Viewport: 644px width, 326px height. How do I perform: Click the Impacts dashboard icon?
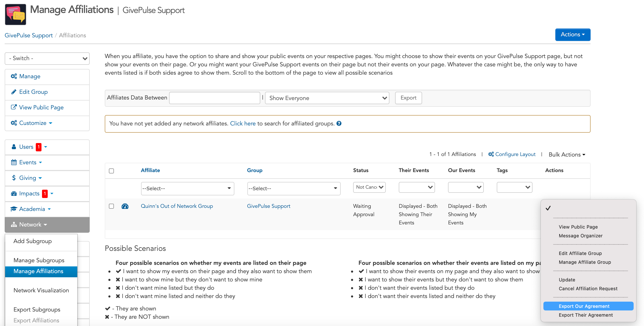point(14,193)
